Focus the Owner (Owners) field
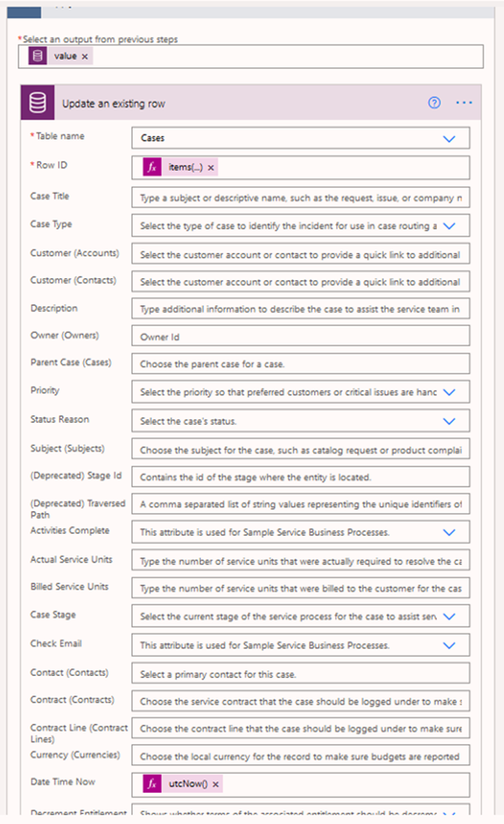The height and width of the screenshot is (824, 504). tap(300, 336)
